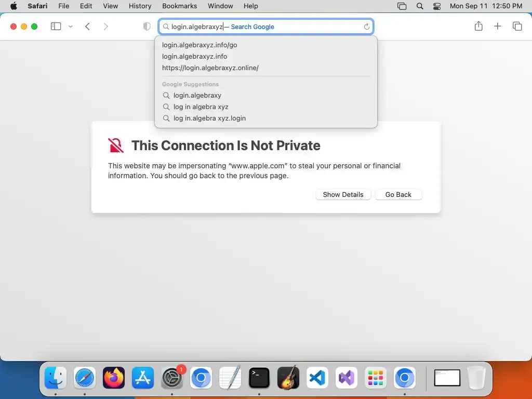Viewport: 532px width, 399px height.
Task: Show tab overview icon
Action: coord(517,26)
